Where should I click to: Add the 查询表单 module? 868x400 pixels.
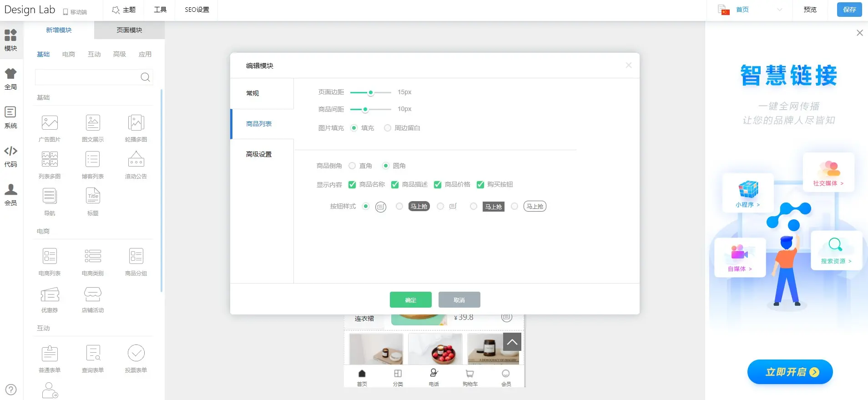coord(93,359)
